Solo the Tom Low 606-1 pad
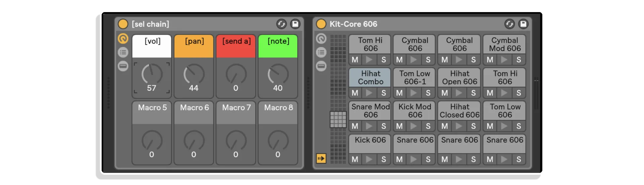 pos(428,93)
